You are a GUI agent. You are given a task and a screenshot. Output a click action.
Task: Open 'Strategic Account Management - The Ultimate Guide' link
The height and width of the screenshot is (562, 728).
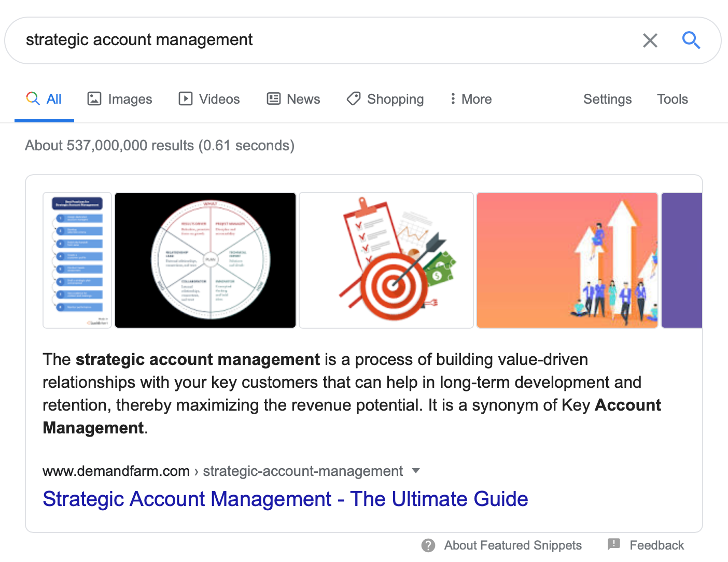[285, 499]
